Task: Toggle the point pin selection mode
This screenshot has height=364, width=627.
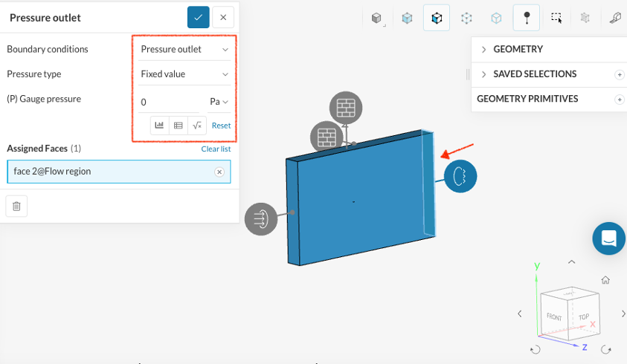Action: tap(527, 18)
